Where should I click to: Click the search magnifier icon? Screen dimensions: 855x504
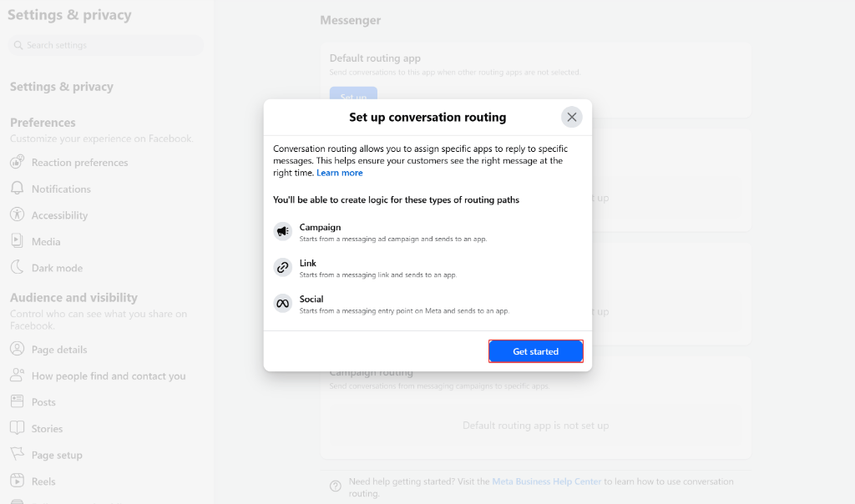[x=18, y=45]
